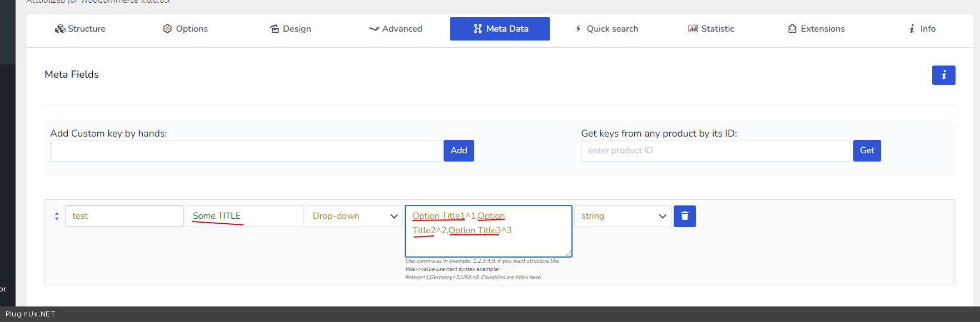Viewport: 980px width, 322px height.
Task: Click the Structure tab cubes icon
Action: point(60,29)
